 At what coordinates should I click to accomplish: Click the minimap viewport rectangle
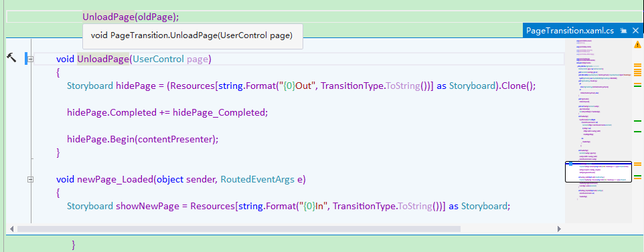(598, 172)
